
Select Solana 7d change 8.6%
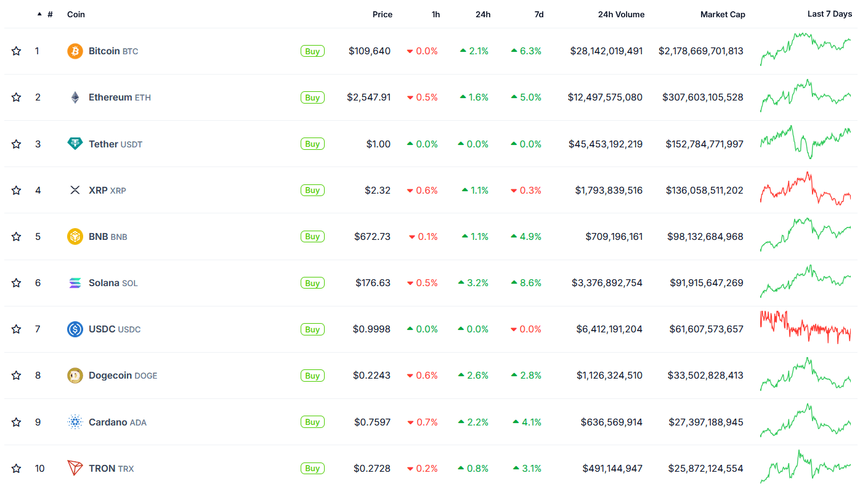tap(526, 283)
